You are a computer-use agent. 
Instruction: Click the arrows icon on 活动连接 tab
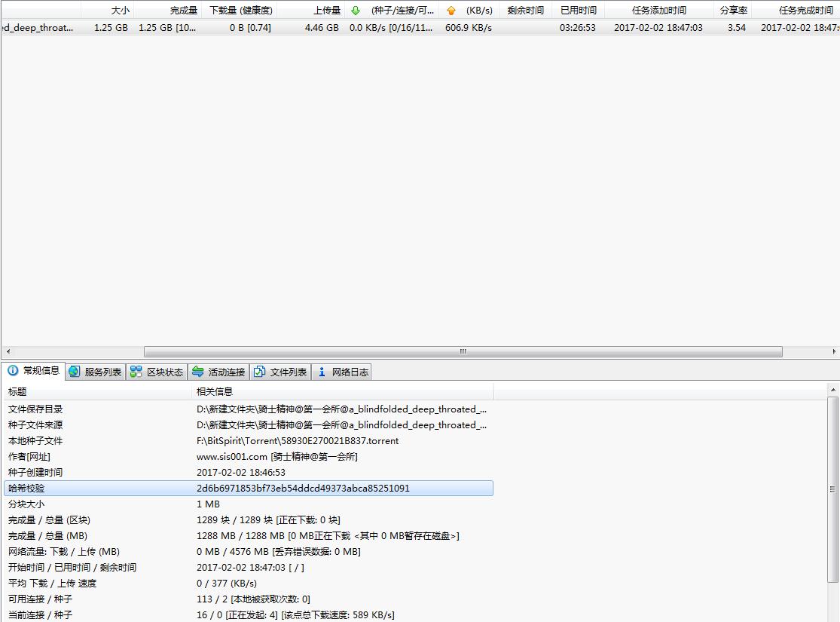click(x=197, y=372)
